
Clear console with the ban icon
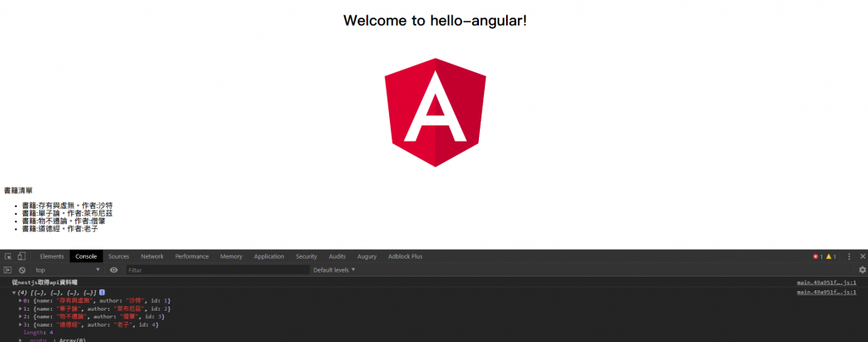pos(22,270)
